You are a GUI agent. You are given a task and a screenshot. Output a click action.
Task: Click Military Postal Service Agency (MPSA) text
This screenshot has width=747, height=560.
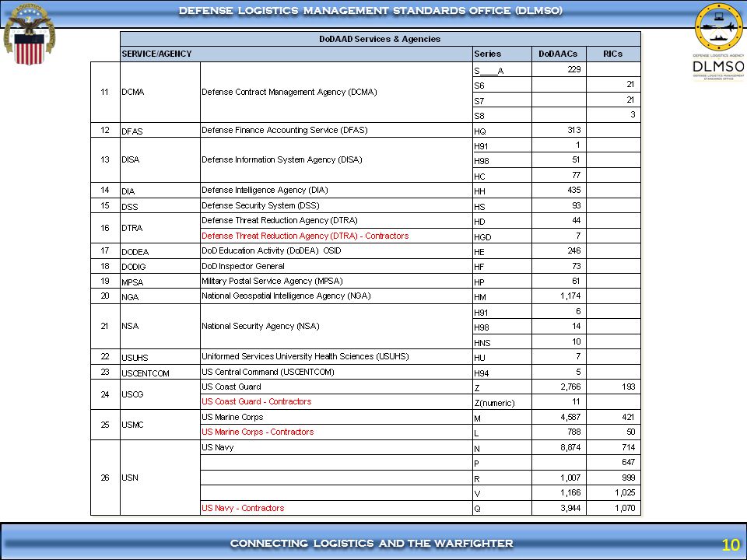point(272,281)
